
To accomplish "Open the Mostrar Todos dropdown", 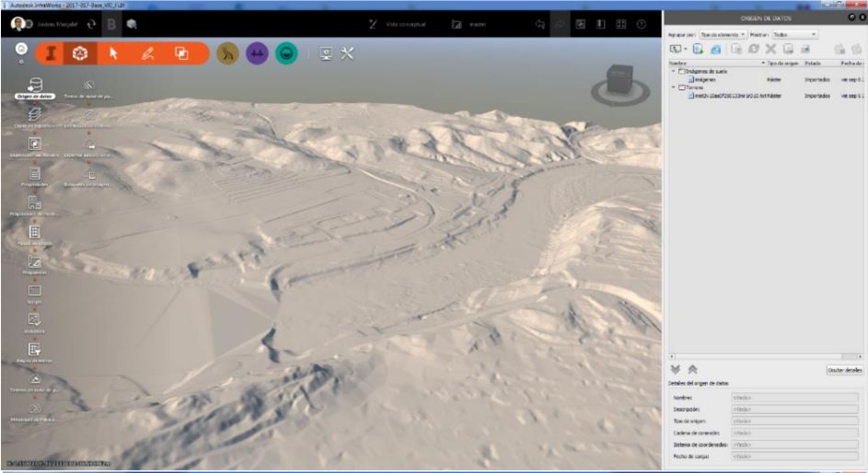I will tap(794, 34).
